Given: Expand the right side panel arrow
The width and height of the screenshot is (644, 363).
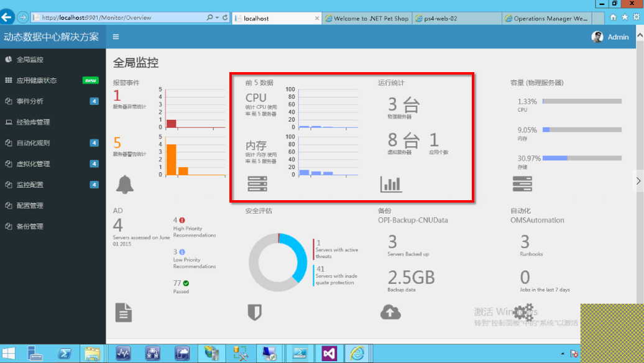Looking at the screenshot, I should point(638,181).
